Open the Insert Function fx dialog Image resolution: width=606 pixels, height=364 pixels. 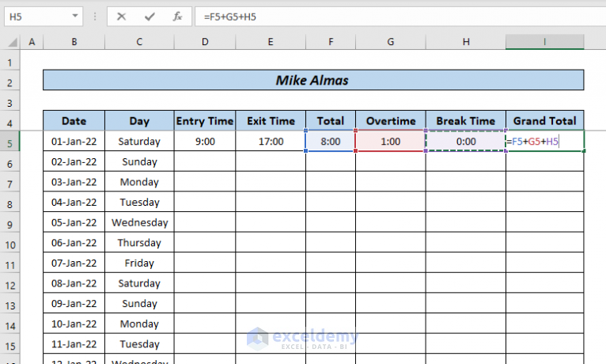[177, 17]
